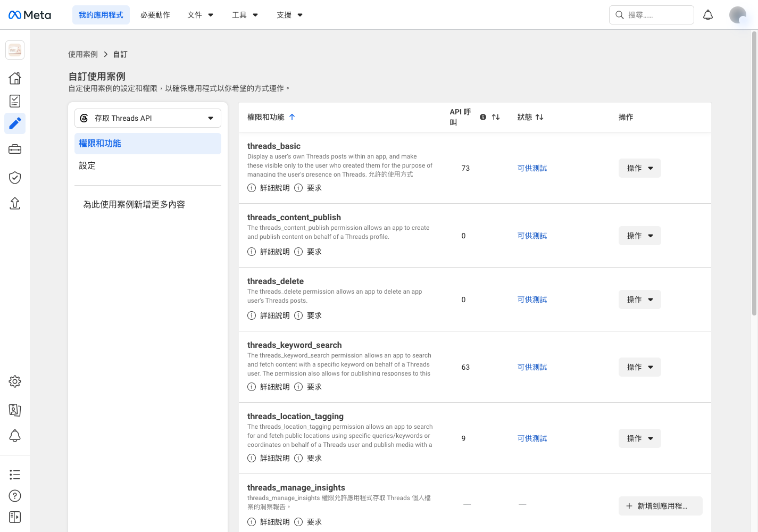The height and width of the screenshot is (532, 758).
Task: Open the briefcase icon in sidebar
Action: pyautogui.click(x=15, y=149)
